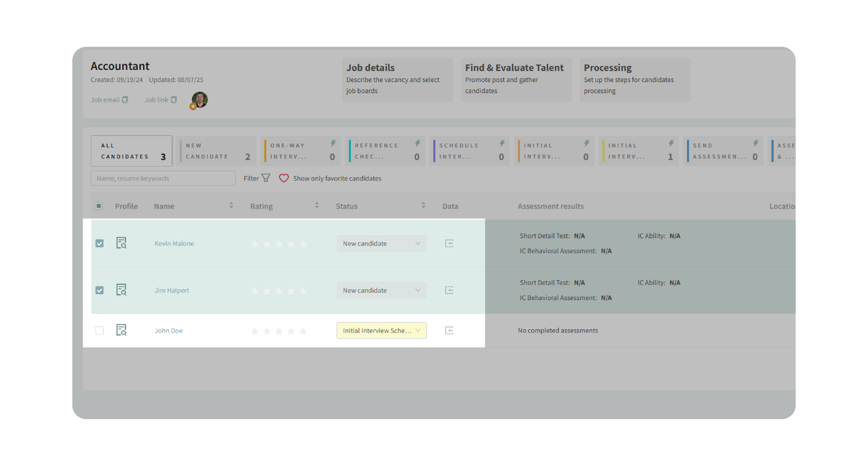Check John Doe's row checkbox
This screenshot has width=868, height=466.
[99, 330]
